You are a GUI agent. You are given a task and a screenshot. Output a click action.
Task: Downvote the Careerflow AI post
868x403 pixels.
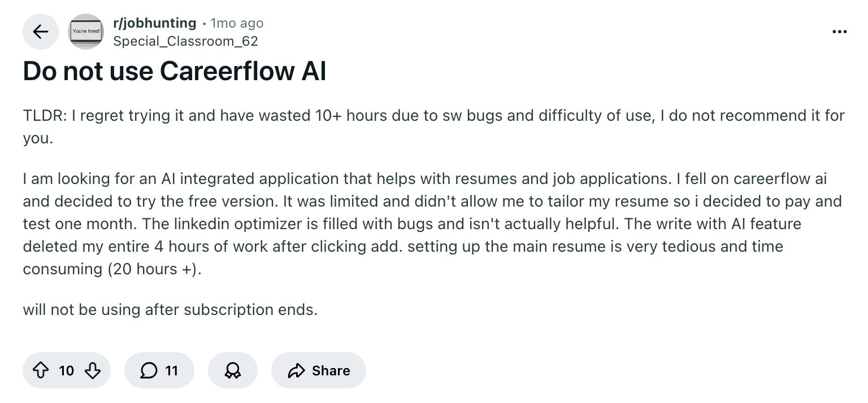(x=92, y=370)
